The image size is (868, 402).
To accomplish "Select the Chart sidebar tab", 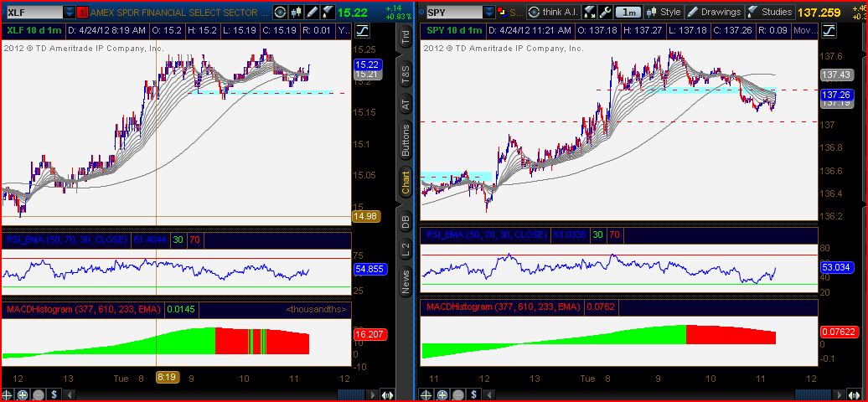I will pyautogui.click(x=406, y=183).
